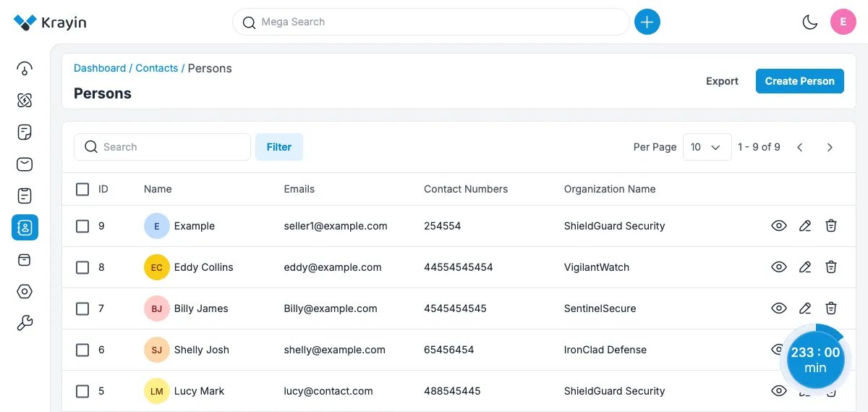This screenshot has height=412, width=868.
Task: Open the Products icon in sidebar
Action: click(25, 259)
